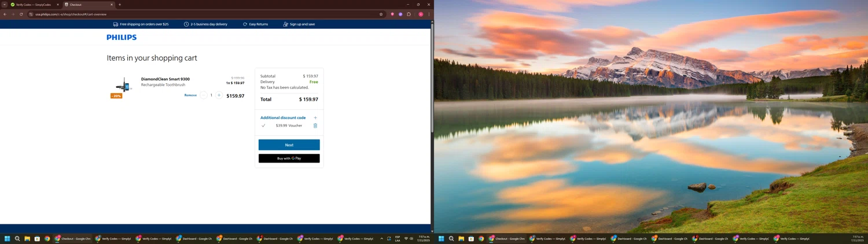
Task: Open the DiamondClean Smart 9300 product title
Action: pyautogui.click(x=165, y=79)
